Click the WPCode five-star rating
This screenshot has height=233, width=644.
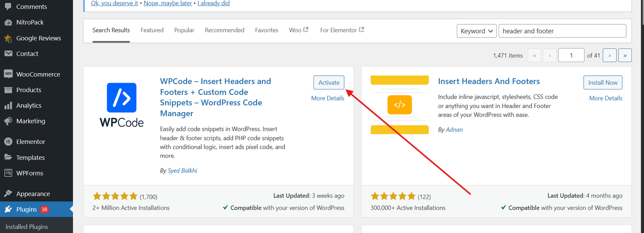coord(115,196)
